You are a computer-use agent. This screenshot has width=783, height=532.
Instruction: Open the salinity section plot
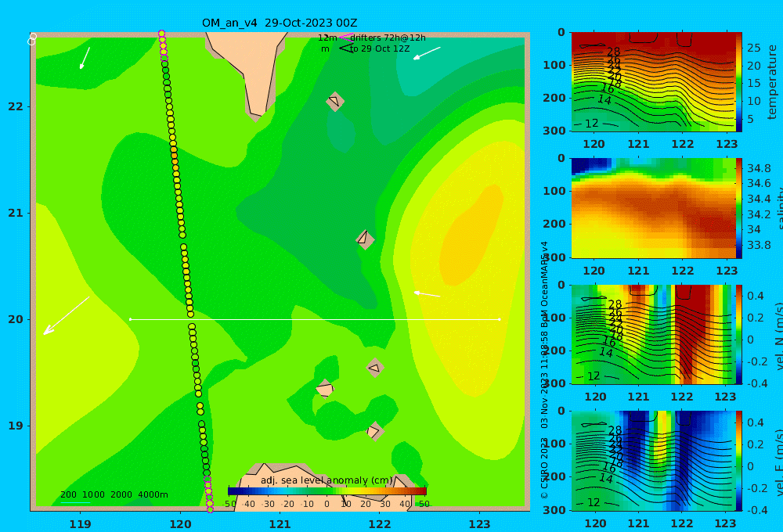[x=653, y=208]
